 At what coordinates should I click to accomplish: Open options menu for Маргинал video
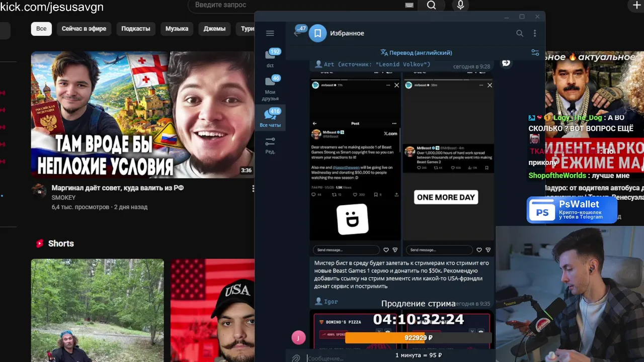[253, 189]
